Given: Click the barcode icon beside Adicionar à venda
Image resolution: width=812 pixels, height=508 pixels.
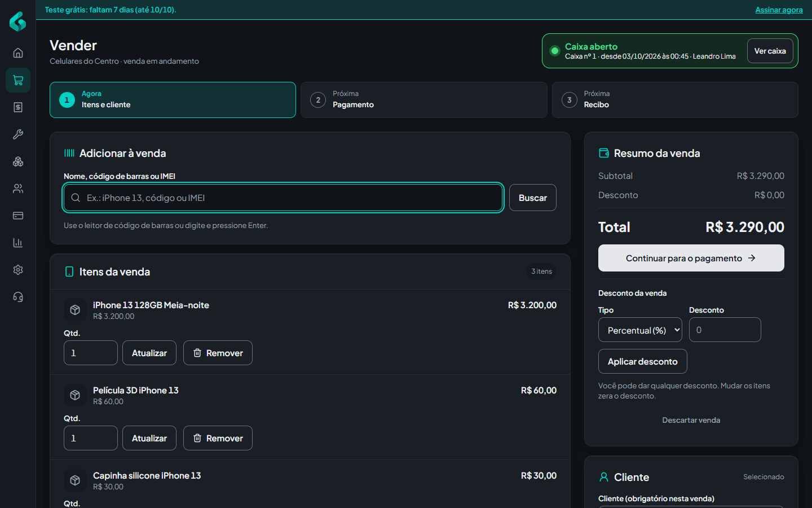Looking at the screenshot, I should (x=69, y=153).
